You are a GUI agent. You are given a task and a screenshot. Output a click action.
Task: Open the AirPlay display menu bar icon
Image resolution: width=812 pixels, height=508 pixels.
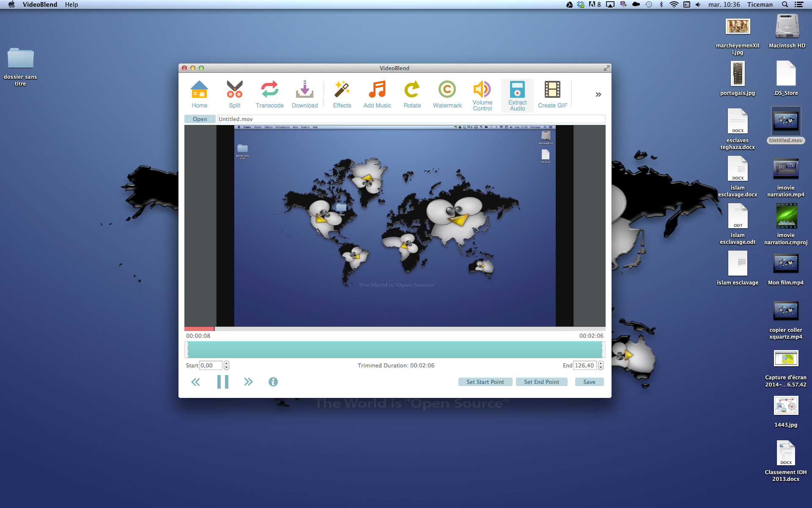(610, 5)
